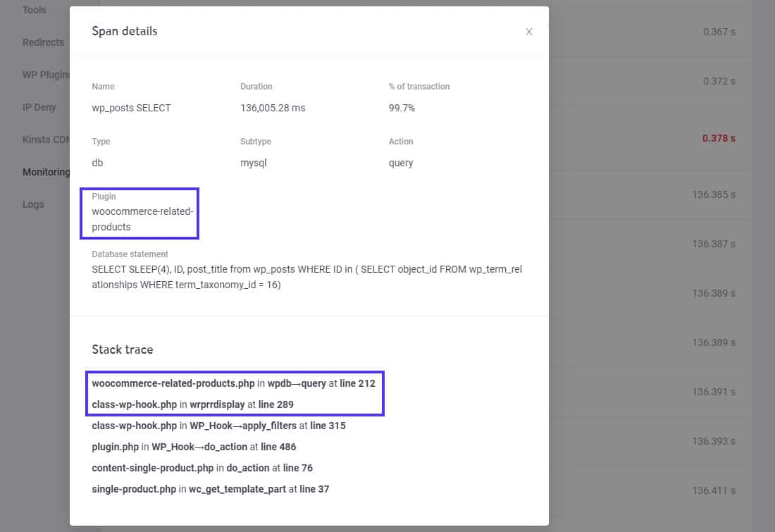The width and height of the screenshot is (775, 532).
Task: Click the highlighted woocommerce-related-products plugin field
Action: click(139, 213)
